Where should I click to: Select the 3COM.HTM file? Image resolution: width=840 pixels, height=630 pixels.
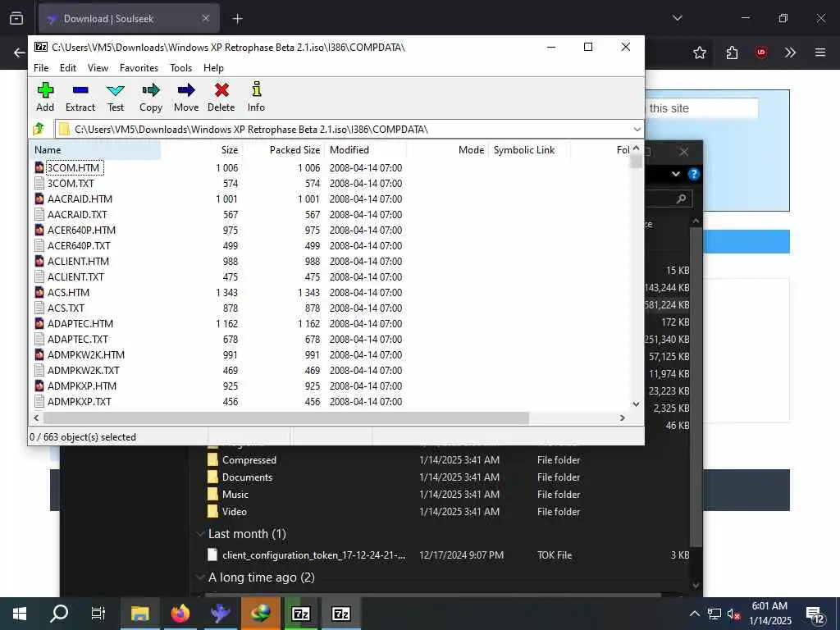click(73, 167)
